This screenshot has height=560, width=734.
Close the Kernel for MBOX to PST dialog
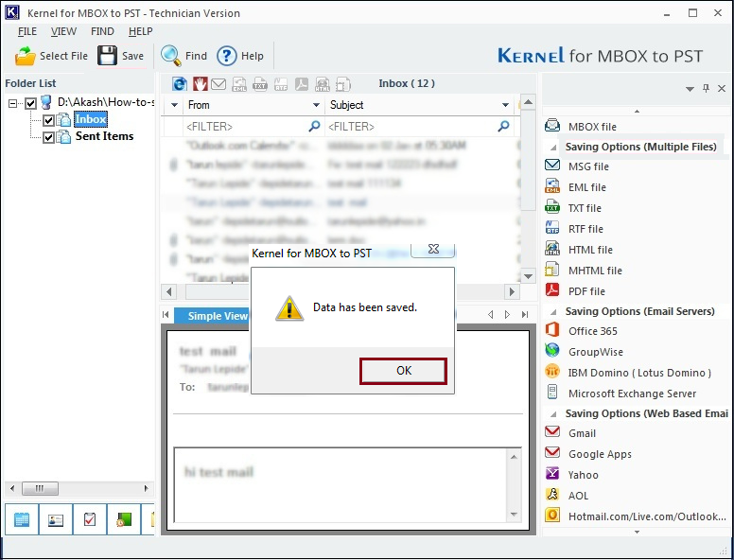[433, 250]
